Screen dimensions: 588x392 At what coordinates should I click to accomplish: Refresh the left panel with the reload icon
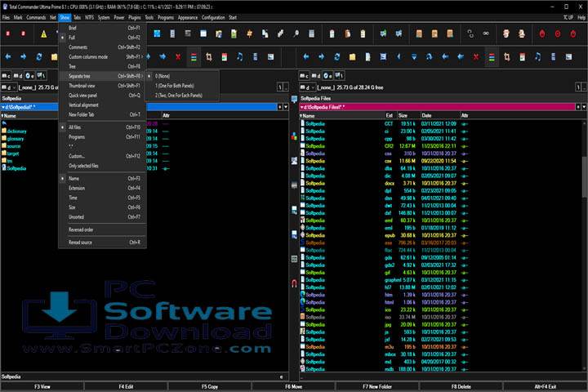(39, 56)
